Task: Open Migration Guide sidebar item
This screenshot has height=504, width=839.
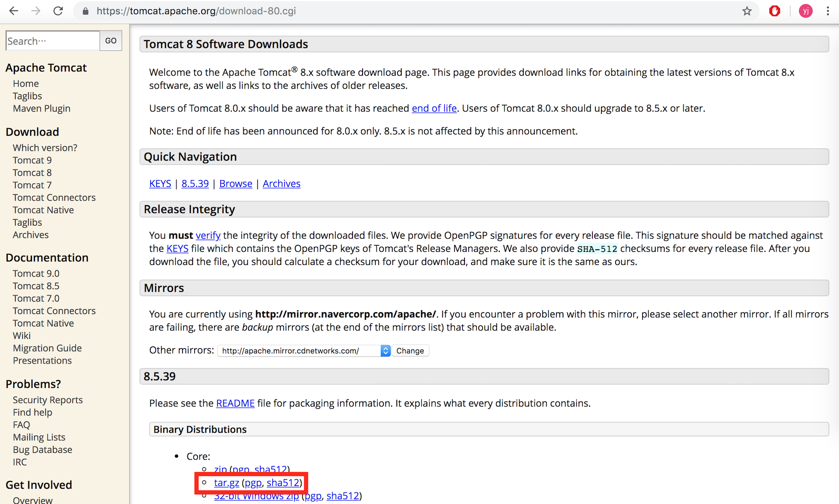Action: pyautogui.click(x=47, y=348)
